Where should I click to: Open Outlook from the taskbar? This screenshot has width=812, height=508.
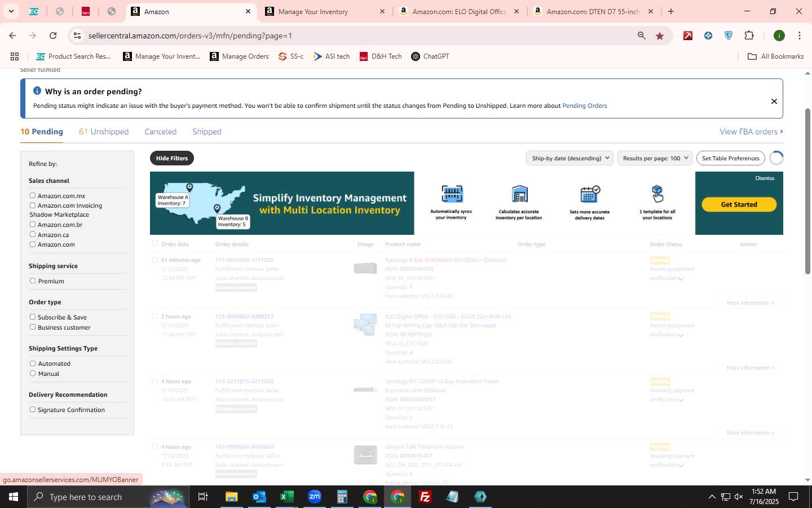[259, 497]
